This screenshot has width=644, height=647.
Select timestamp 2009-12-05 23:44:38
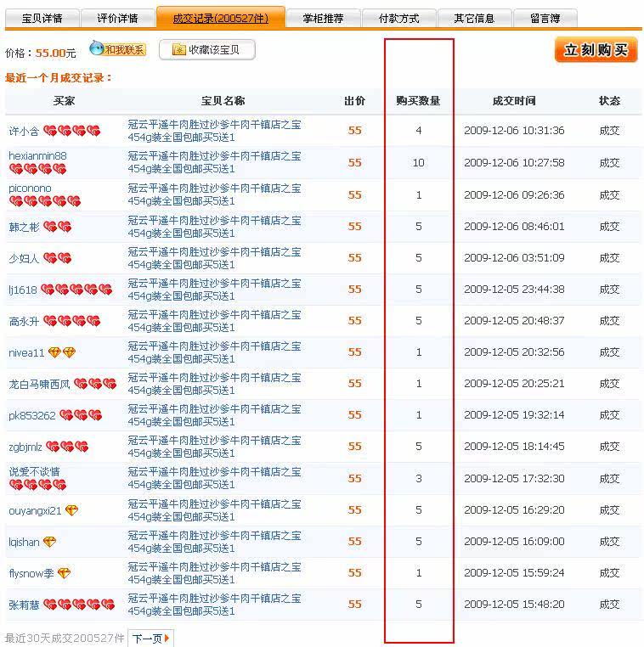514,290
